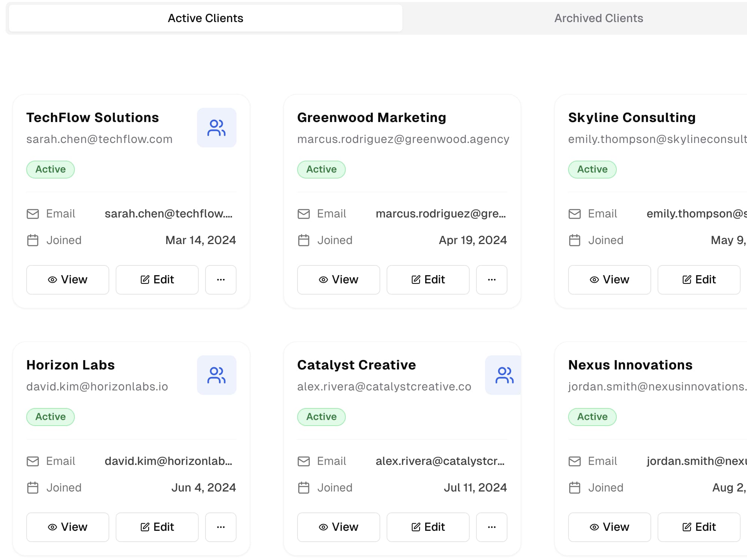Click envelope icon on Catalyst Creative card
The width and height of the screenshot is (747, 560).
point(304,461)
